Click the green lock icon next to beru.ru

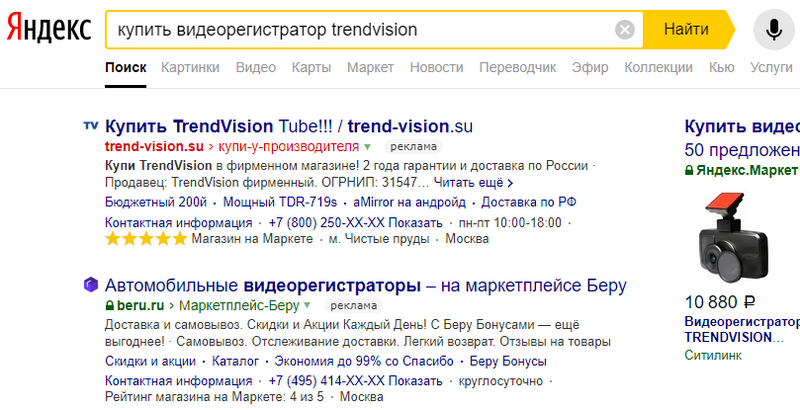coord(109,306)
